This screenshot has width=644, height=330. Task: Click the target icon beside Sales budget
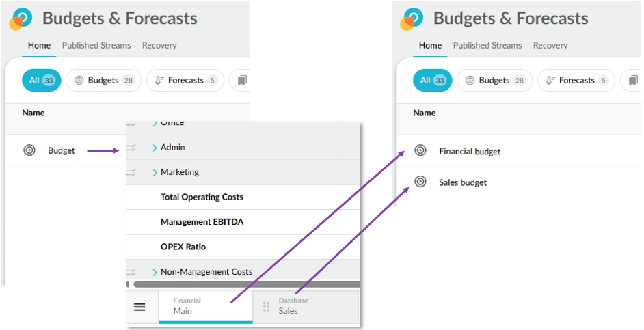(420, 182)
